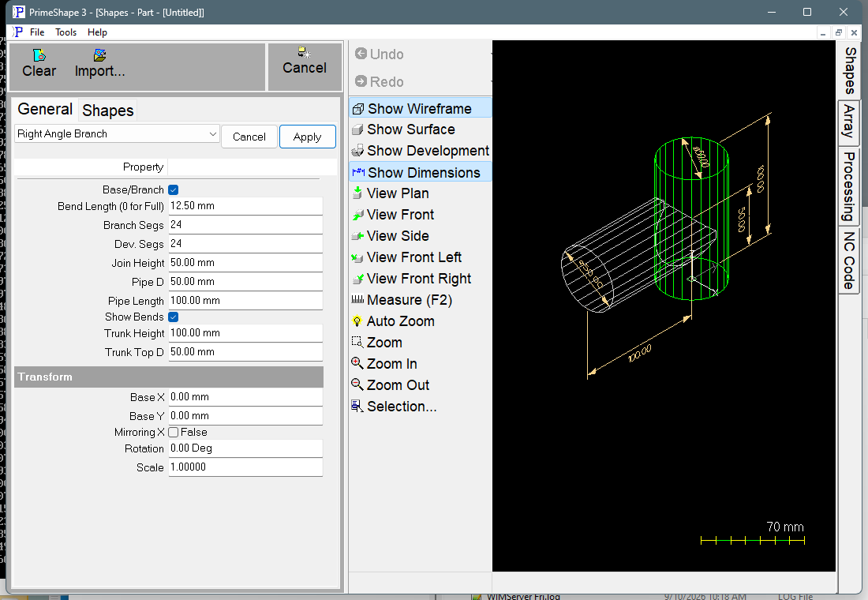
Task: Restore the inner document window
Action: pyautogui.click(x=839, y=32)
